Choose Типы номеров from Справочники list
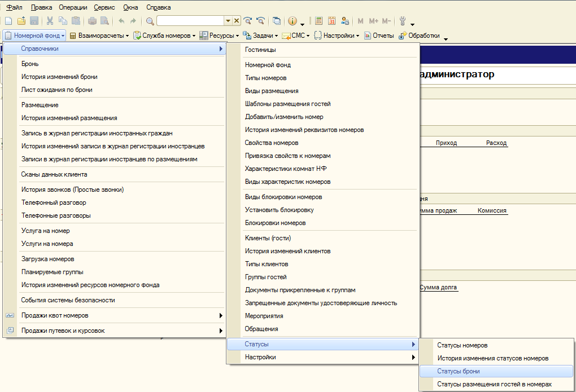Screen dimensions: 576x392 click(265, 78)
